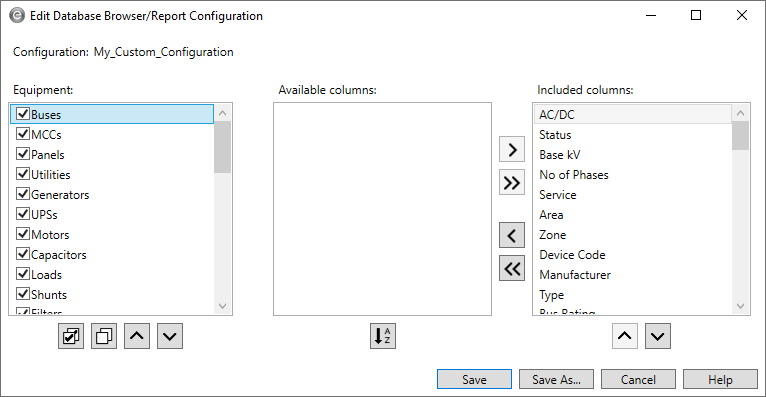Add all columns with double right arrow
This screenshot has height=397, width=766.
pos(512,183)
